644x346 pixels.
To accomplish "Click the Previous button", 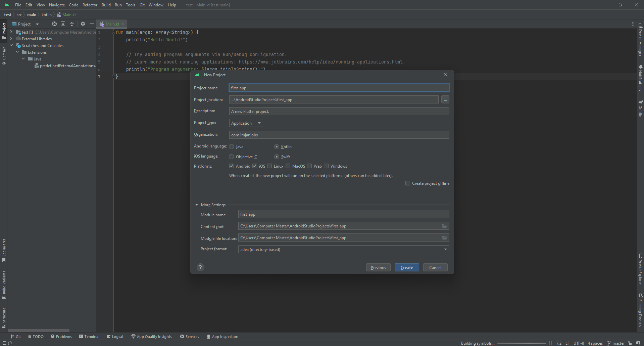I will coord(378,267).
